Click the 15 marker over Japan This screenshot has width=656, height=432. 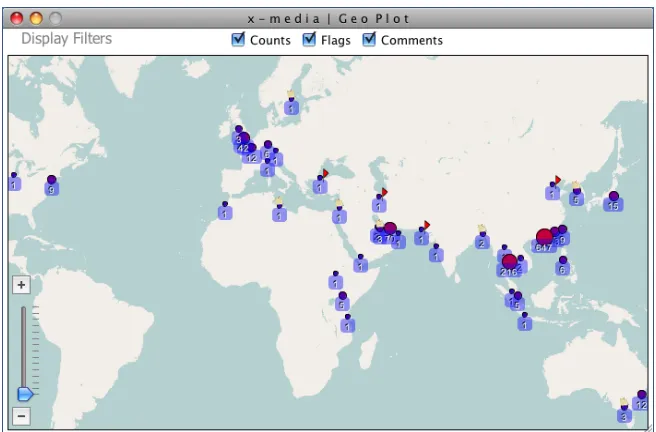coord(613,204)
